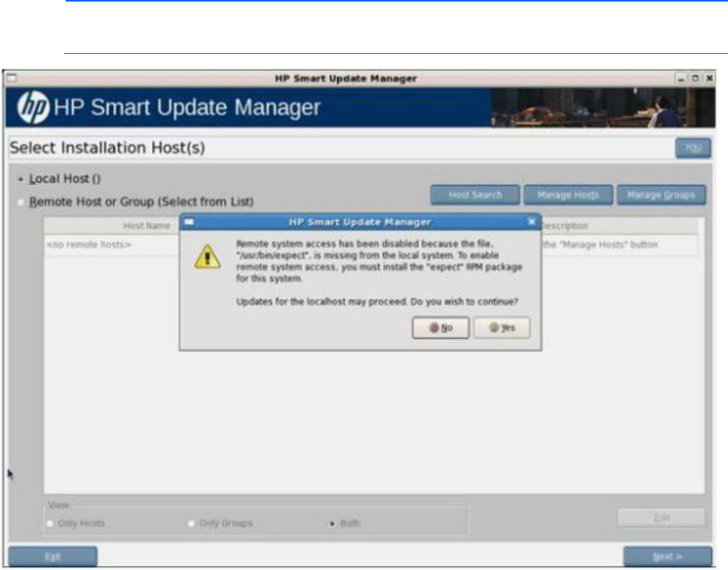This screenshot has width=728, height=570.
Task: Click the banner photo image
Action: coord(603,108)
